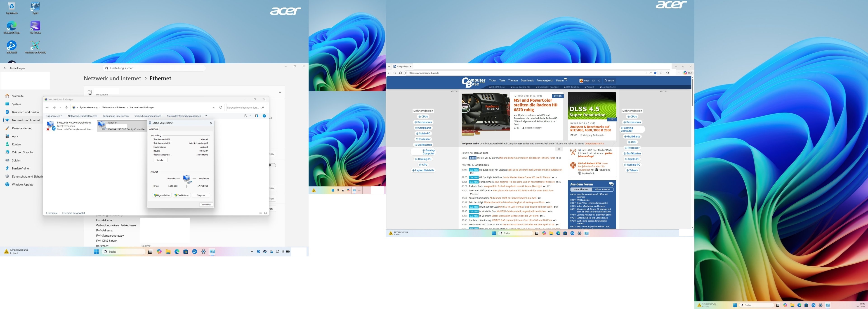Open the blue help icon in Netzwerkverbindungen
The height and width of the screenshot is (309, 868).
[x=264, y=116]
